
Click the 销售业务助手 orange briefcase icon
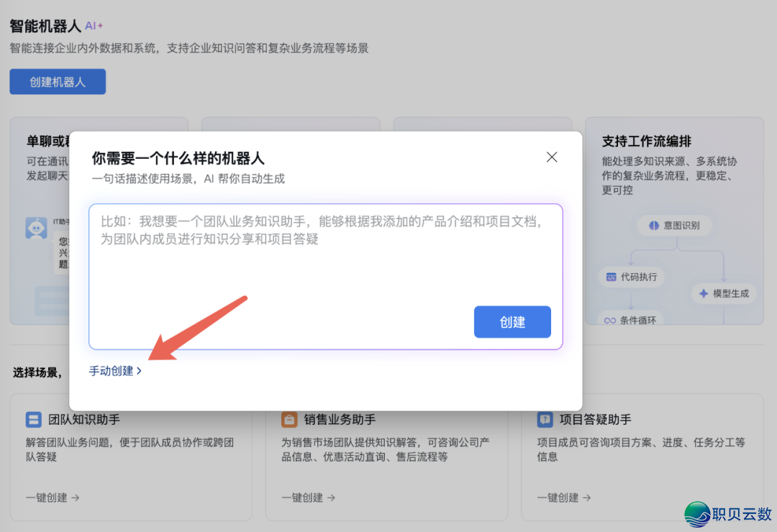(288, 419)
